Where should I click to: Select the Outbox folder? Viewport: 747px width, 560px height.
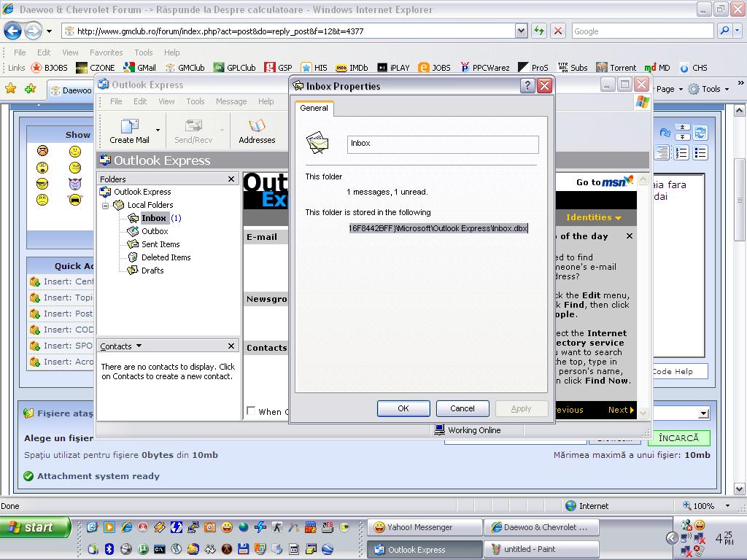tap(155, 231)
